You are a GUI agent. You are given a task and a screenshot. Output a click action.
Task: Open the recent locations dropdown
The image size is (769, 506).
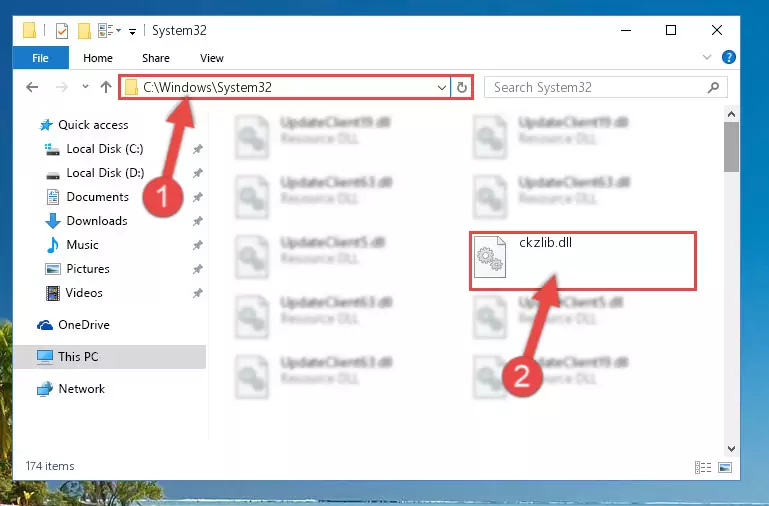point(85,87)
